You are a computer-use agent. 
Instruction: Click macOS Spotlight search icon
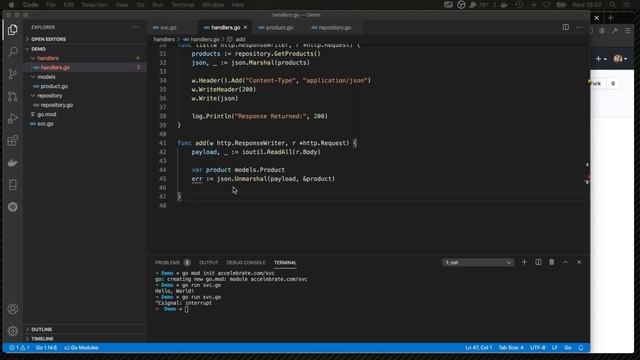tap(613, 5)
